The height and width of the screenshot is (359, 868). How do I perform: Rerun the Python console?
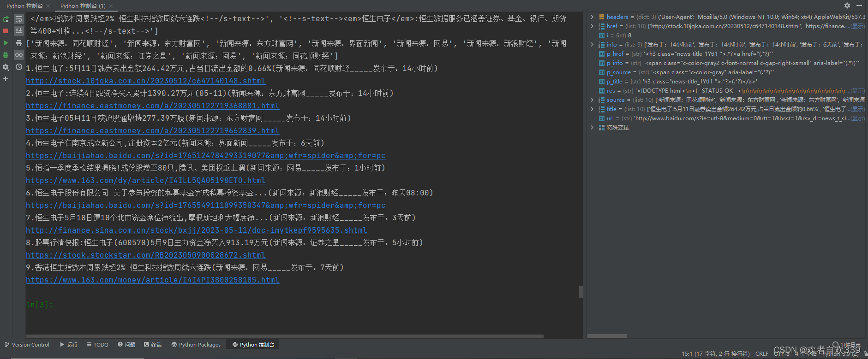pos(6,19)
